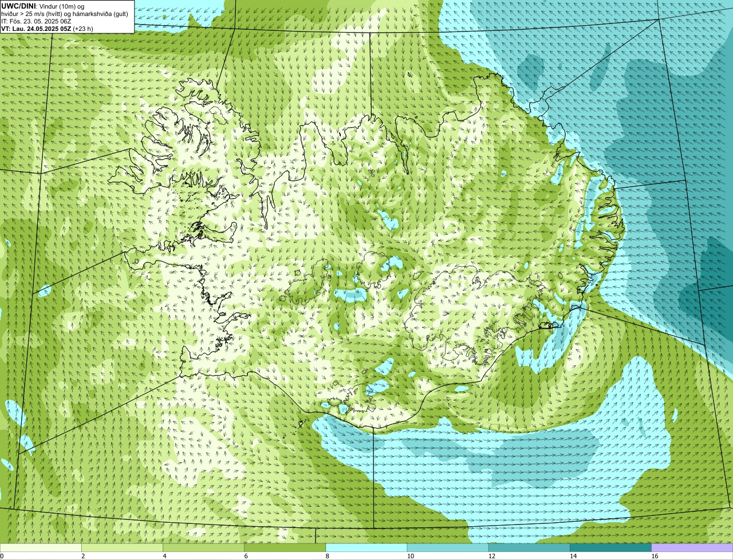Image resolution: width=733 pixels, height=560 pixels.
Task: Click the legend scale label '6'
Action: [246, 556]
